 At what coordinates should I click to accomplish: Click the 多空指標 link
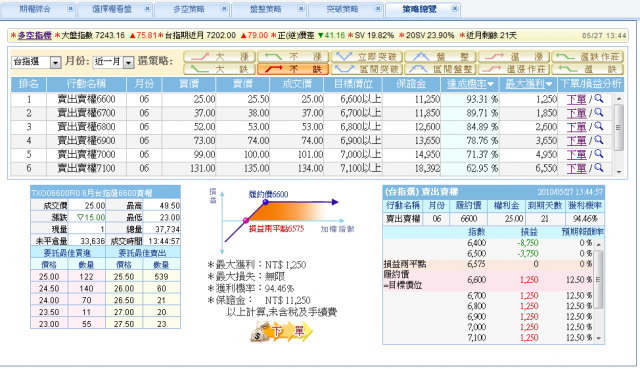tap(35, 36)
